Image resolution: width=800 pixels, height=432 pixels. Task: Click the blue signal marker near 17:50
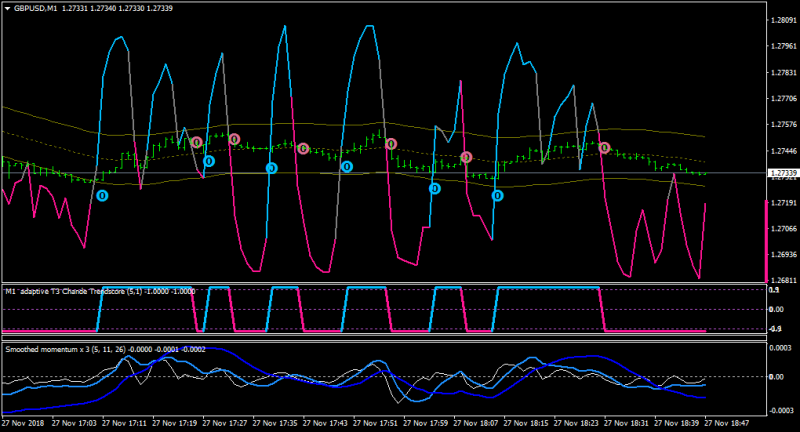tap(347, 167)
